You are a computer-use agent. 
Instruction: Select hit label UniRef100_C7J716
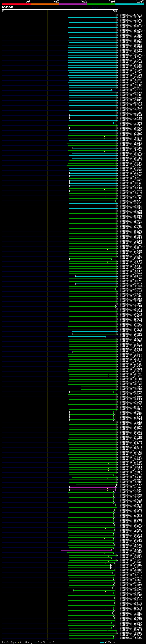coord(131,344)
